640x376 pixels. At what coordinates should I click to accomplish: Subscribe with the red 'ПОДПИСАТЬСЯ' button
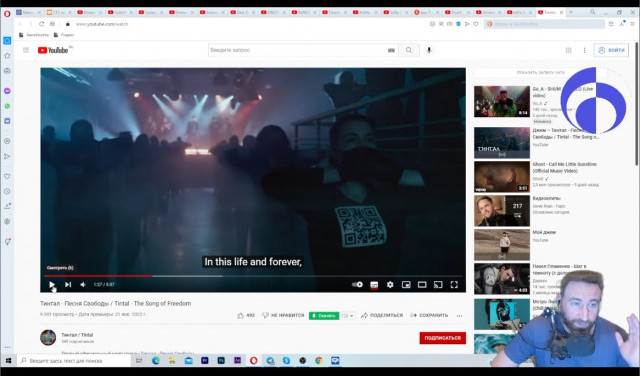click(442, 338)
